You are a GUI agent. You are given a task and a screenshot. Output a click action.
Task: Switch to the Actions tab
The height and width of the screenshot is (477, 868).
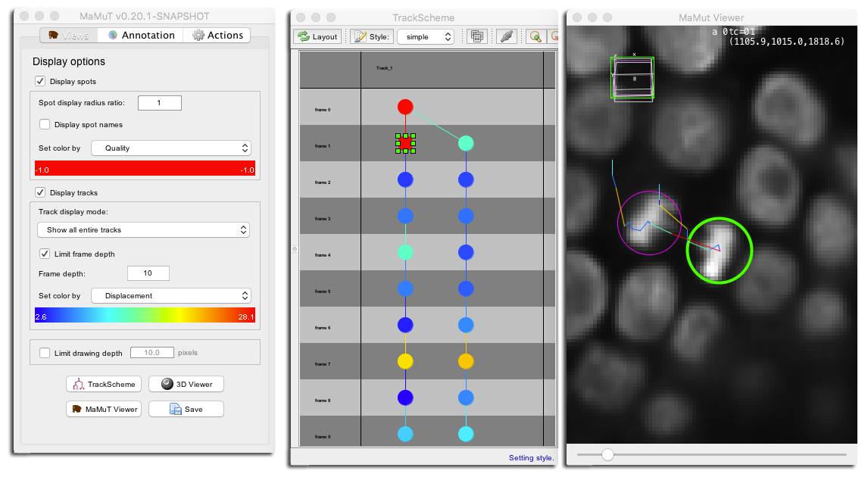(x=217, y=36)
